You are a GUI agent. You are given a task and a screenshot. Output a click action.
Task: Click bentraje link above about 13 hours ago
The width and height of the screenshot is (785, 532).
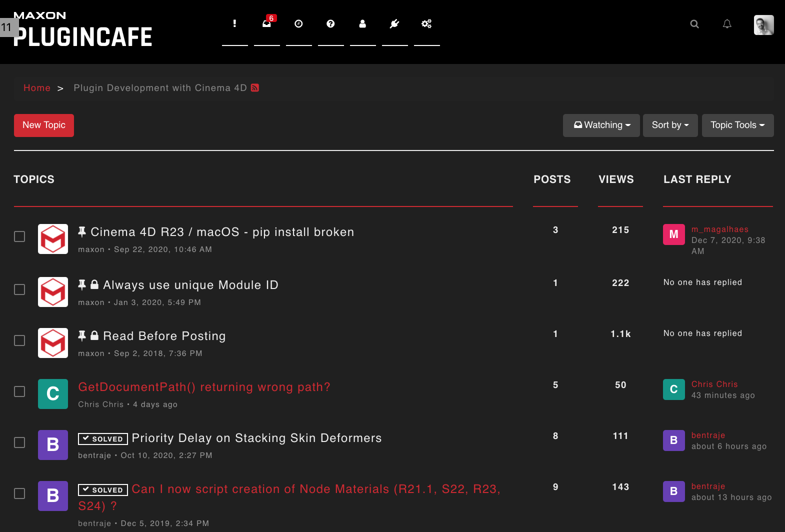point(708,486)
